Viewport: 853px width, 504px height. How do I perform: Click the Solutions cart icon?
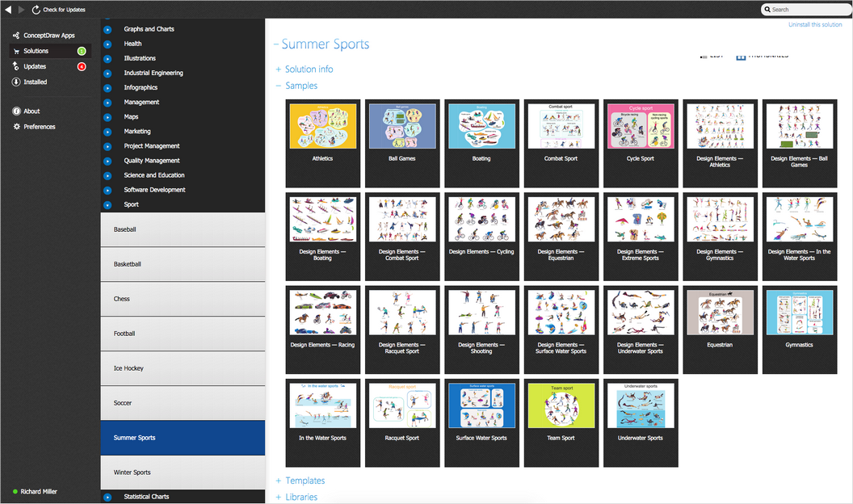click(16, 51)
